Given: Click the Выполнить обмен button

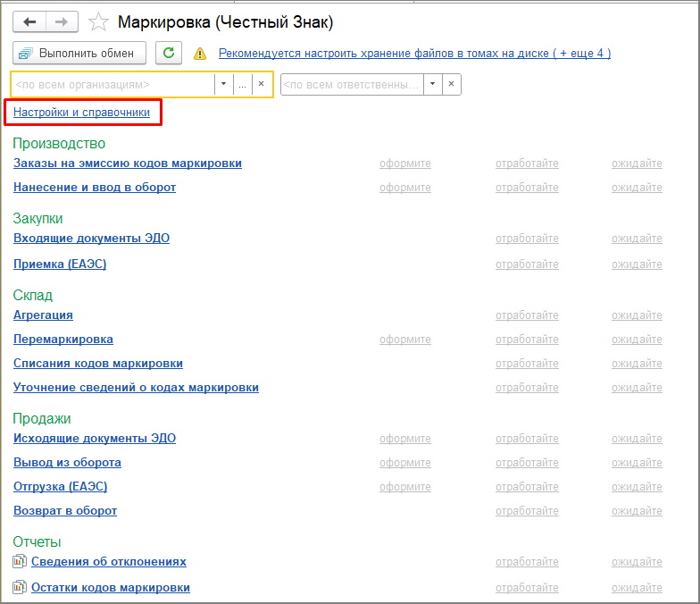Looking at the screenshot, I should (x=79, y=54).
